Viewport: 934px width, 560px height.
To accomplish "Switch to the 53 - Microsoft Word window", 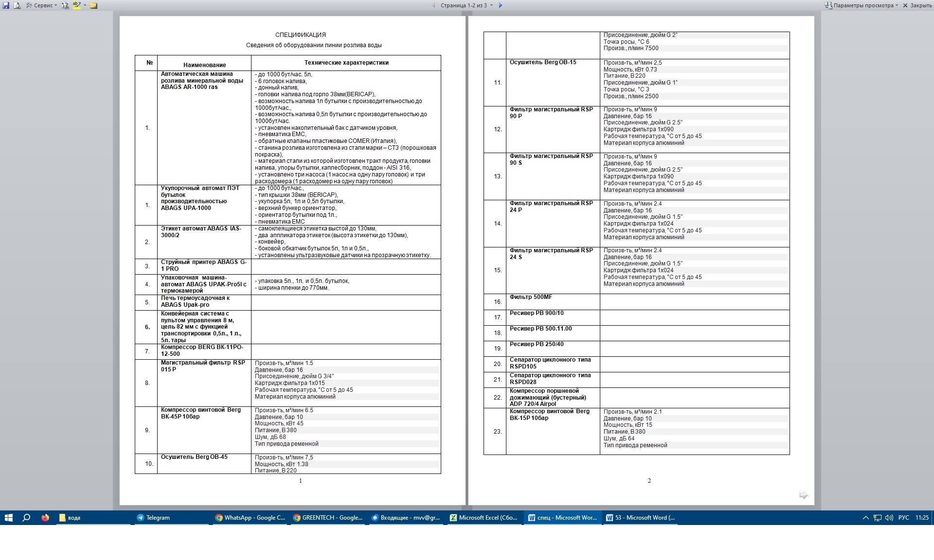I will pyautogui.click(x=640, y=518).
